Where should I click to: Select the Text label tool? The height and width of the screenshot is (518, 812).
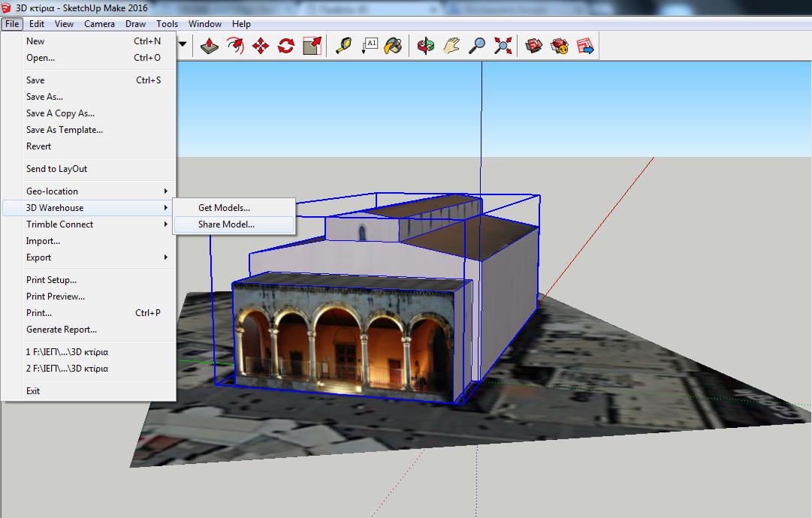pyautogui.click(x=370, y=46)
